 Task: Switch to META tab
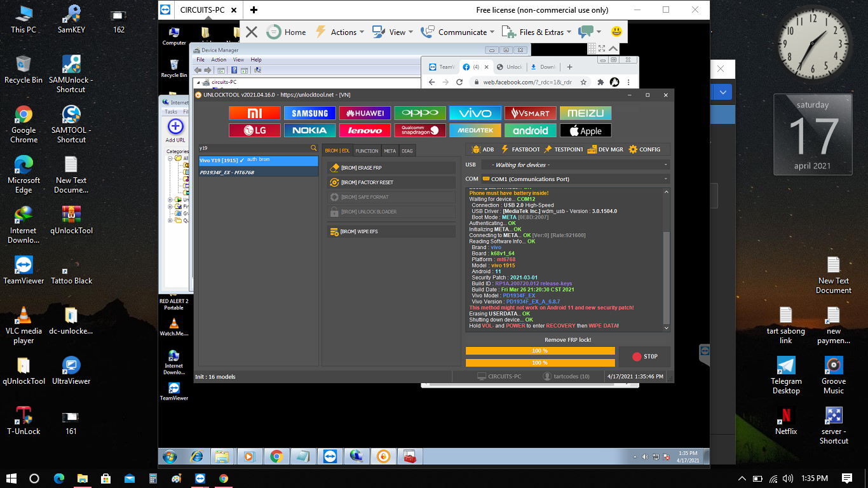[390, 151]
